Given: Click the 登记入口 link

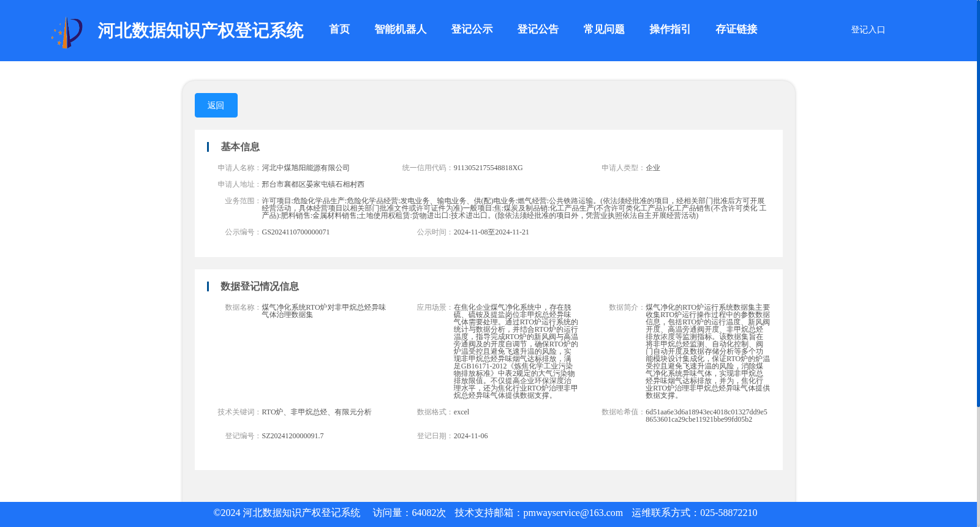Looking at the screenshot, I should [868, 29].
